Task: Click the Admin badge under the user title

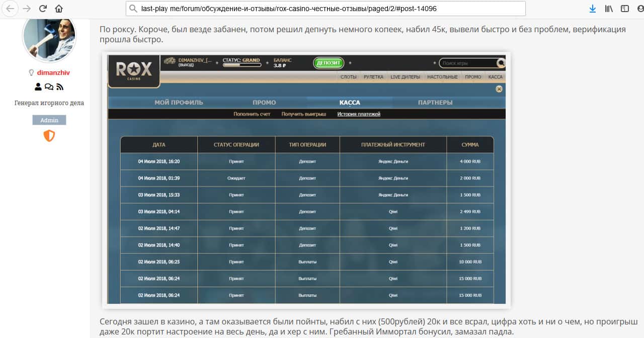Action: point(49,120)
